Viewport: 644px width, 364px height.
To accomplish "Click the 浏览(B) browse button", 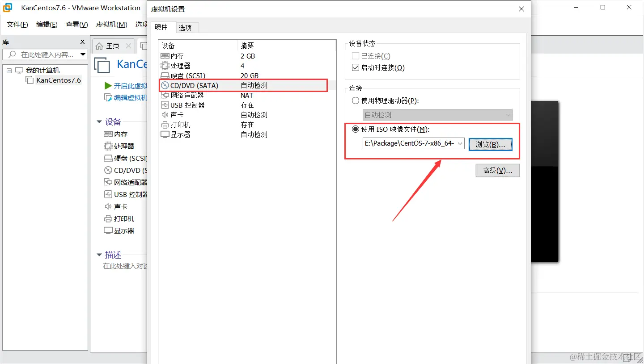I will (490, 144).
